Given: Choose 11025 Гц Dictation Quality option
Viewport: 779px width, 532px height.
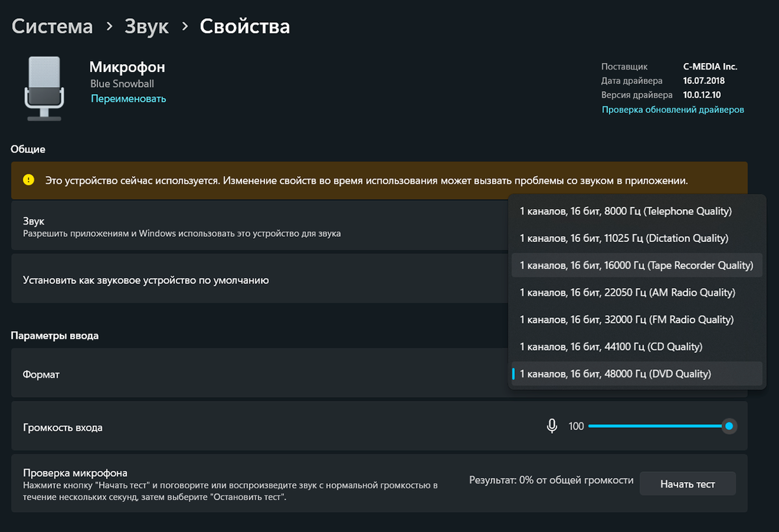Looking at the screenshot, I should coord(624,238).
